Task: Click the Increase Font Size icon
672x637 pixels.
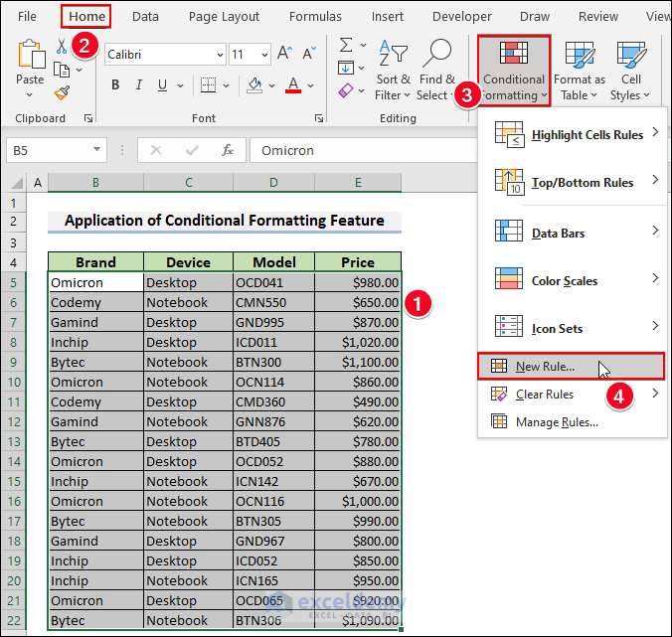Action: click(284, 54)
